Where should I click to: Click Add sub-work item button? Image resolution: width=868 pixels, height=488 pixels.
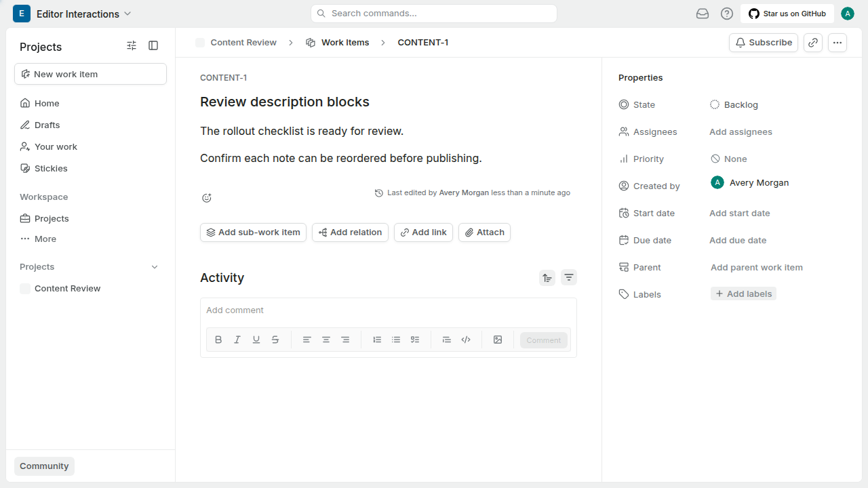253,232
